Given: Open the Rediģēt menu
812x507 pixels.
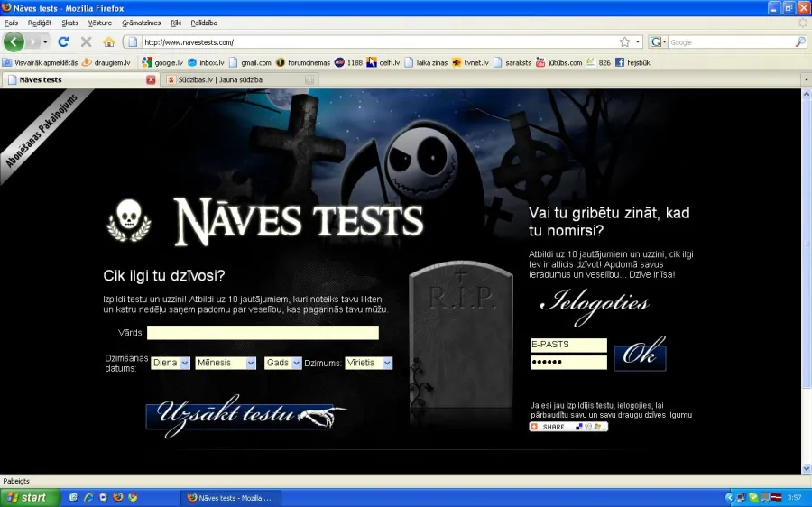Looking at the screenshot, I should tap(40, 23).
